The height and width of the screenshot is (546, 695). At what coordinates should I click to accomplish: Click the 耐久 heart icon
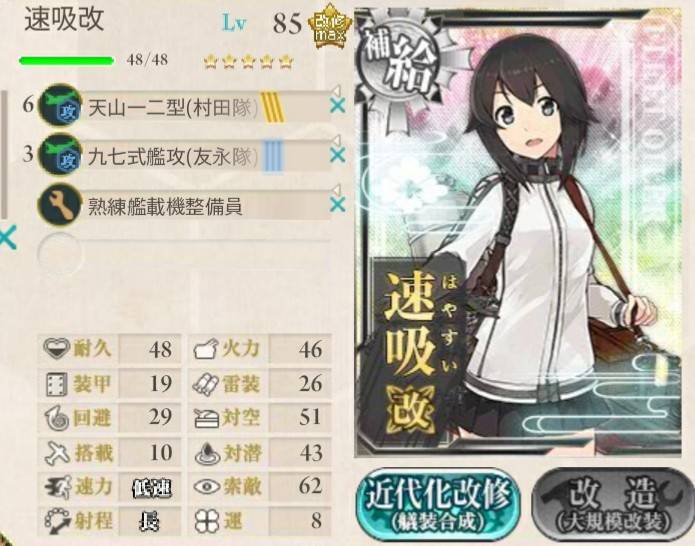click(x=57, y=348)
